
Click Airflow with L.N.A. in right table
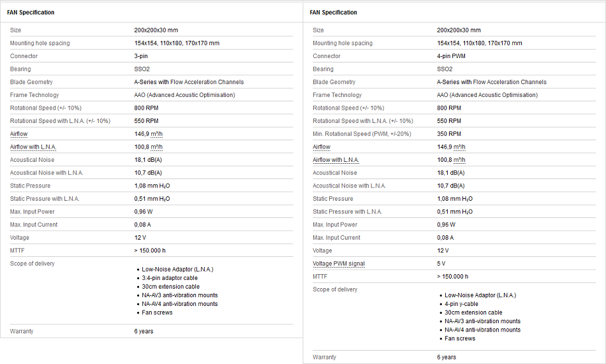point(336,160)
